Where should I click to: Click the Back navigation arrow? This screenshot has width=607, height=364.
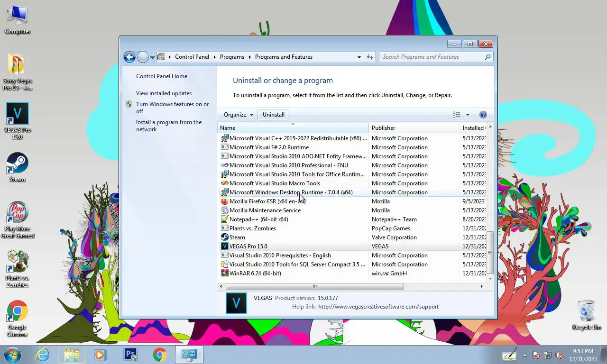tap(129, 57)
